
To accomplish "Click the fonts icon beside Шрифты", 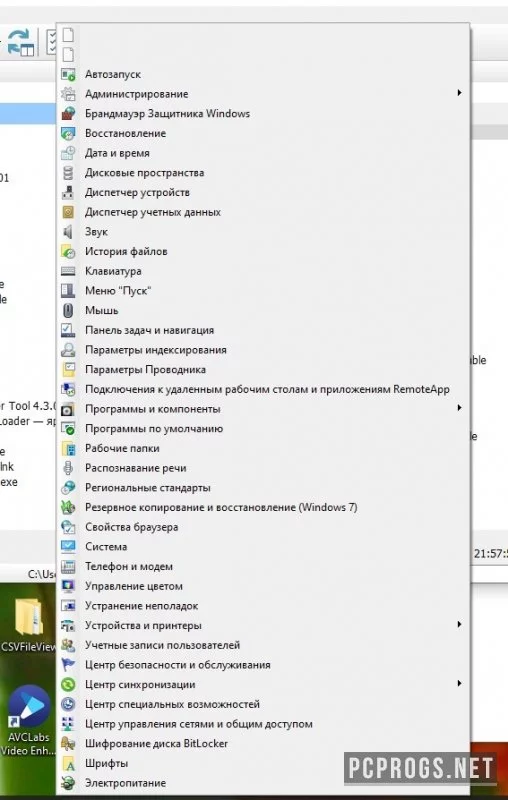I will click(68, 763).
